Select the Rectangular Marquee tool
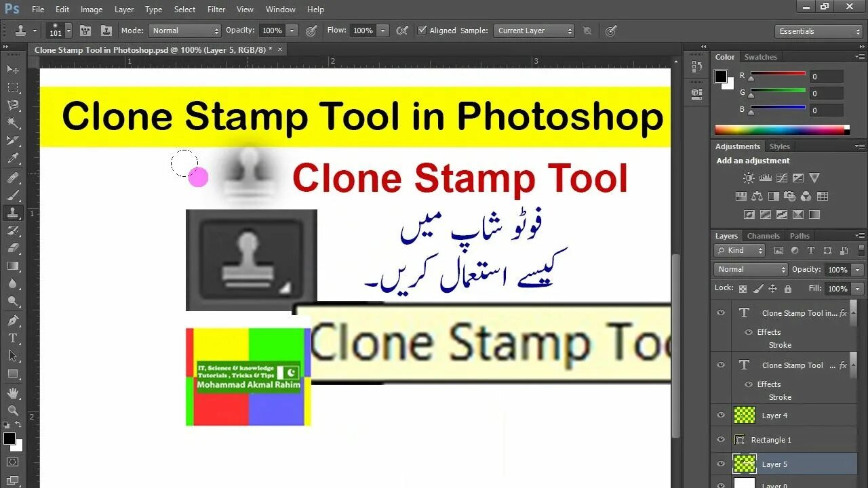The height and width of the screenshot is (488, 868). click(13, 87)
